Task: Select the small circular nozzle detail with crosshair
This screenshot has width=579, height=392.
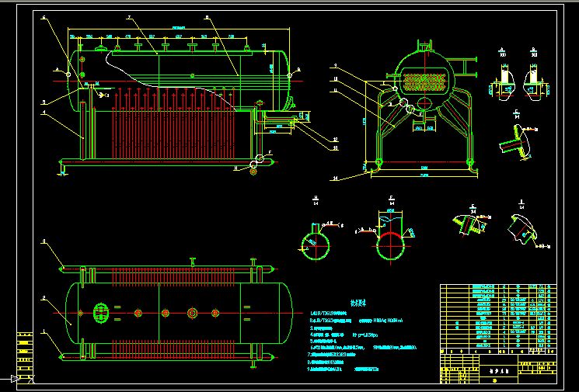Action: (x=316, y=243)
